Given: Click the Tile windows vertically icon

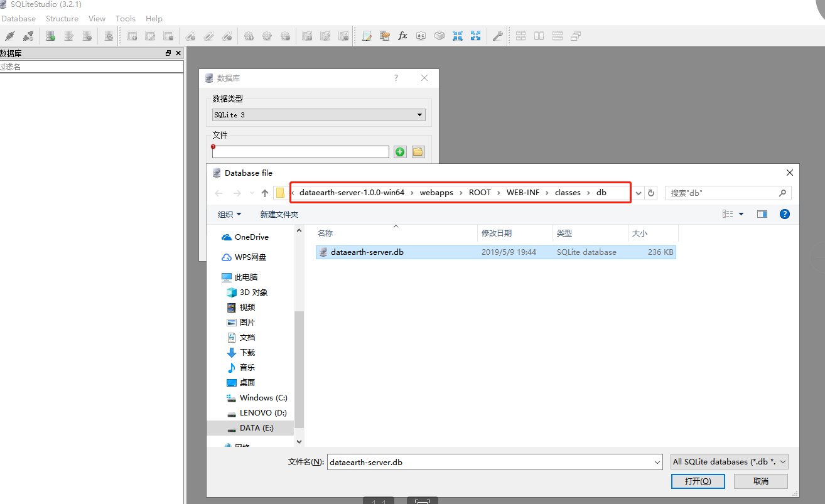Looking at the screenshot, I should (558, 36).
